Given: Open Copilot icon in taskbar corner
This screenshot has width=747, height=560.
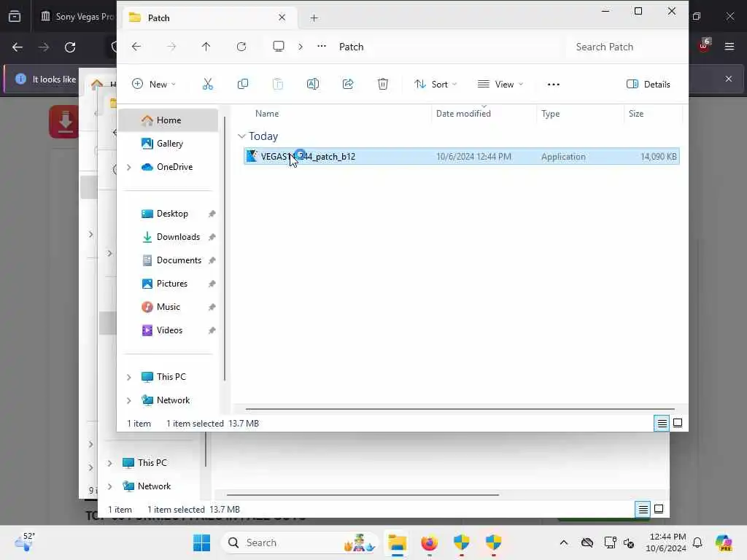Looking at the screenshot, I should pyautogui.click(x=724, y=542).
